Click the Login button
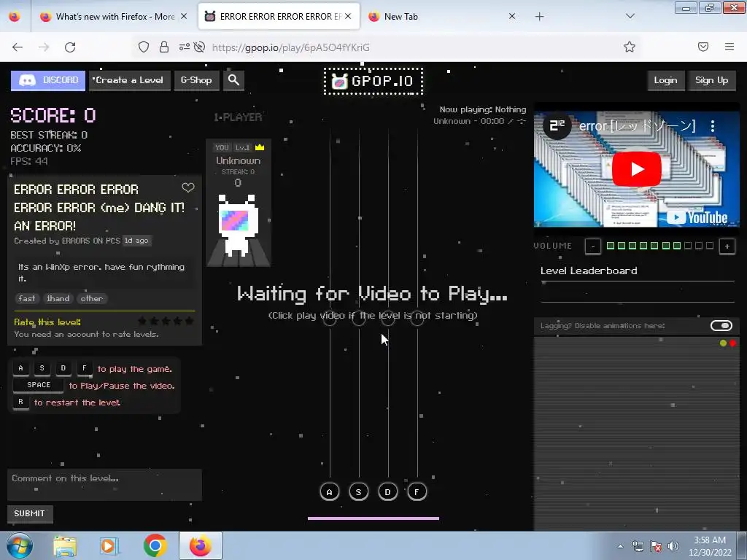 click(665, 80)
